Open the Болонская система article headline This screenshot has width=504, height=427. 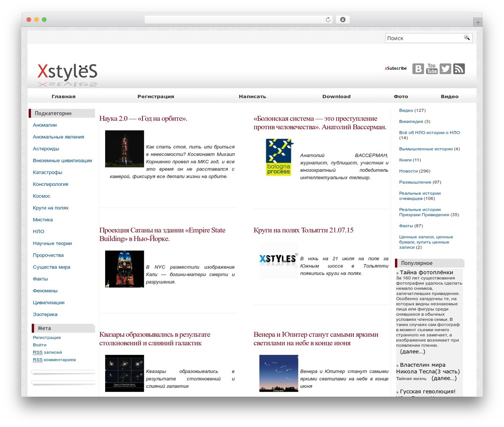click(320, 123)
